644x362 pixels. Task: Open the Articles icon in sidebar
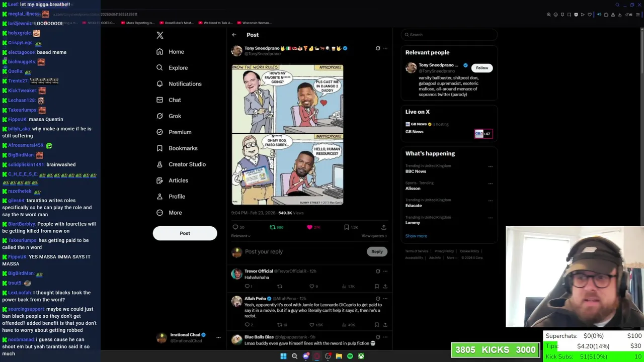pos(159,180)
